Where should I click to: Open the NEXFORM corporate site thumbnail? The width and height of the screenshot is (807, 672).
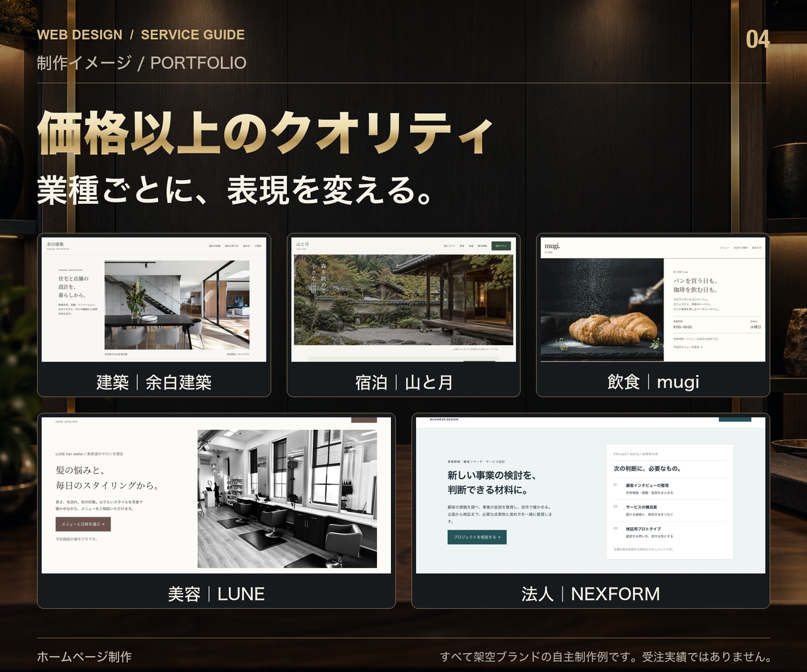[x=591, y=495]
